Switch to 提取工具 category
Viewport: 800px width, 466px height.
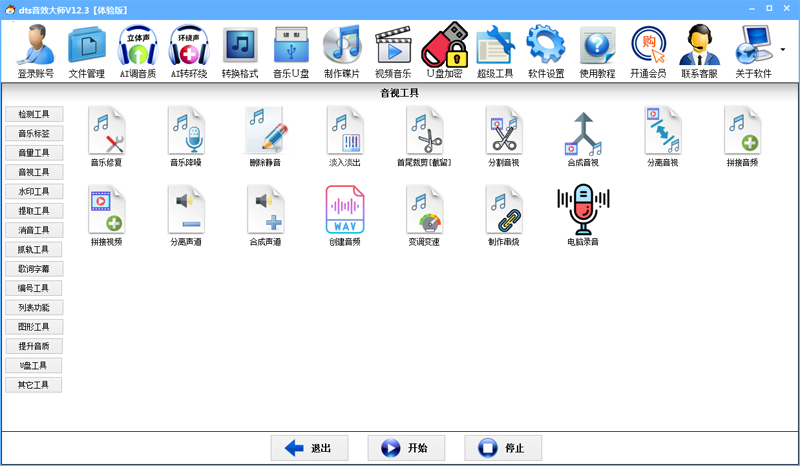(x=34, y=211)
